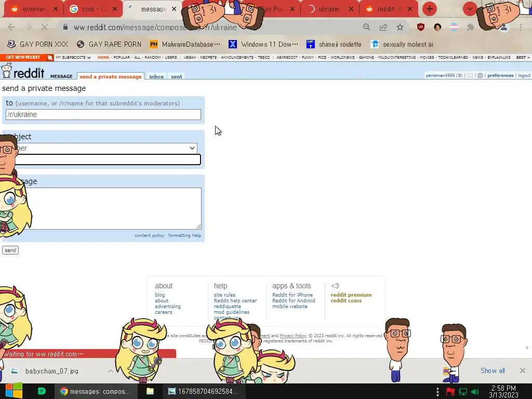Go back using the browser back arrow

pyautogui.click(x=11, y=27)
